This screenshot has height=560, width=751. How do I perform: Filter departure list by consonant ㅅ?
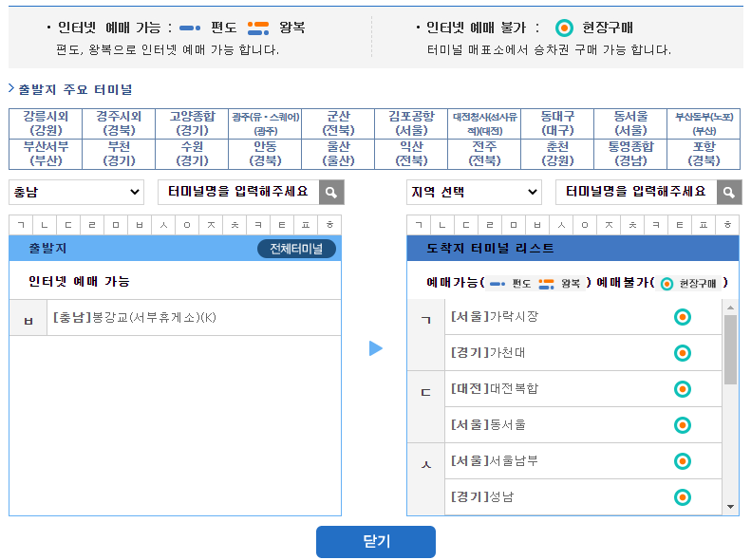[163, 225]
